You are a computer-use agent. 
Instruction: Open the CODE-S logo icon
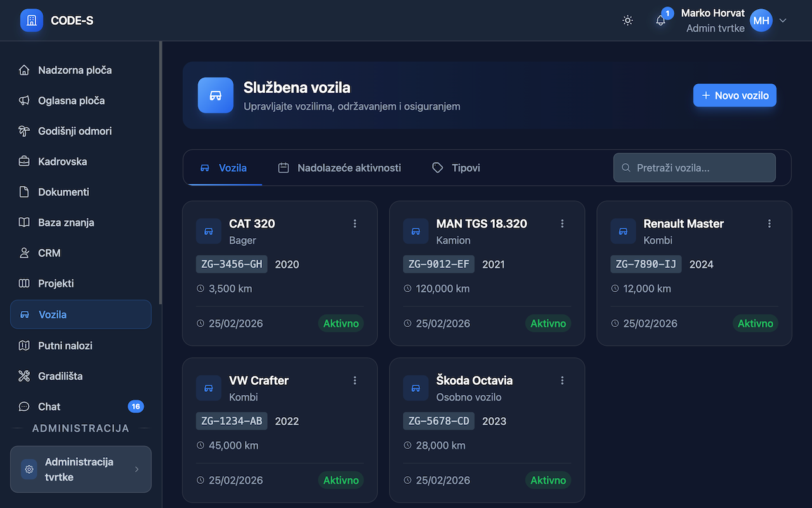[x=31, y=20]
